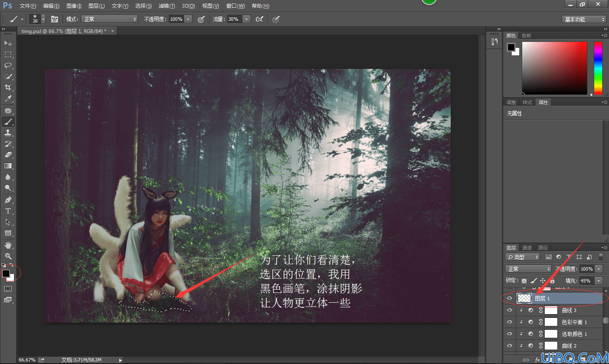This screenshot has width=609, height=364.
Task: Click the Screen Mode icon in toolbox
Action: pos(8,300)
